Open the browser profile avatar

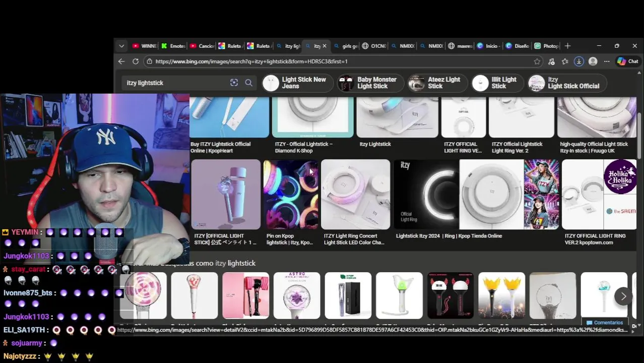593,62
